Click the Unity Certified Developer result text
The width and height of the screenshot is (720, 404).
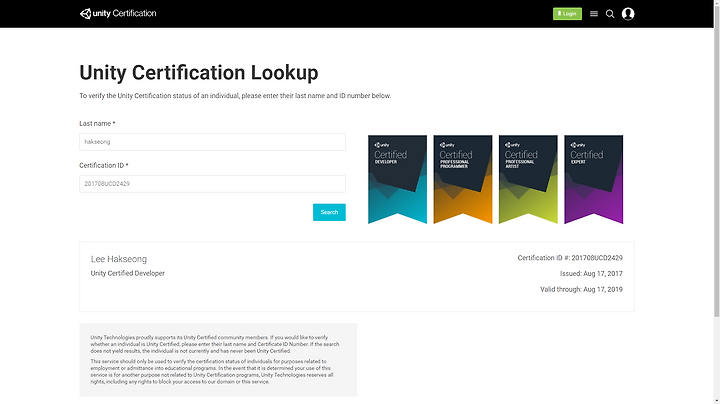point(128,273)
